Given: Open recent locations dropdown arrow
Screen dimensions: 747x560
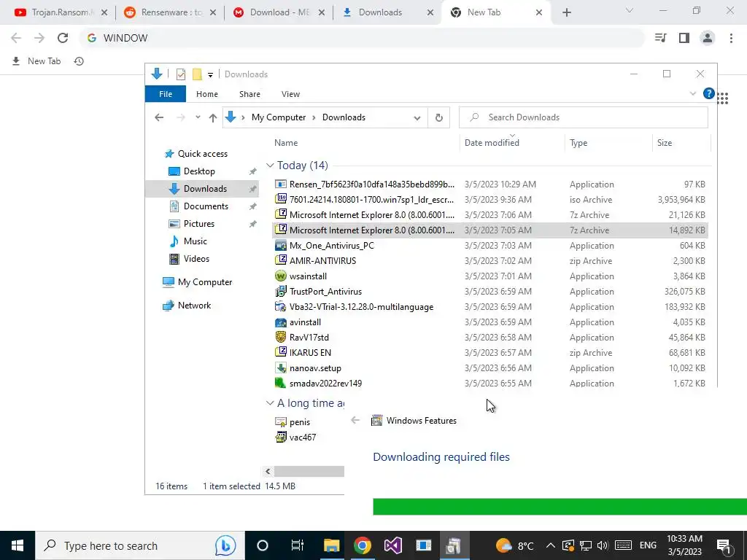Looking at the screenshot, I should (198, 117).
